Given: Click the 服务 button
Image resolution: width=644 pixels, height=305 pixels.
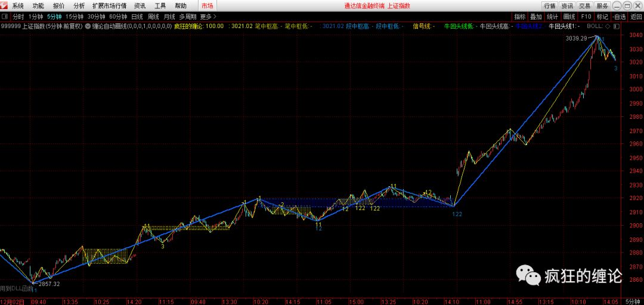Looking at the screenshot, I should [602, 6].
